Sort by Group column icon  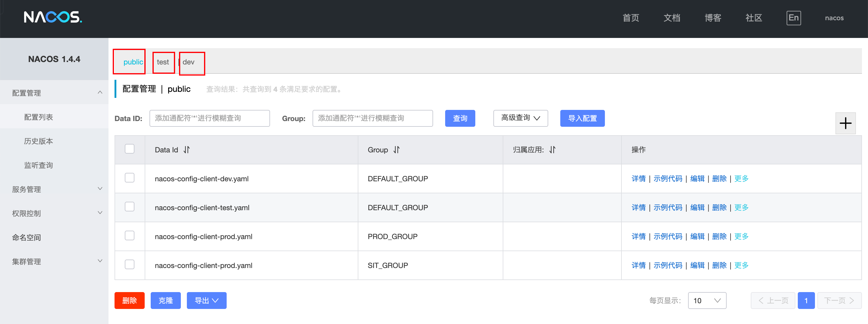(397, 150)
